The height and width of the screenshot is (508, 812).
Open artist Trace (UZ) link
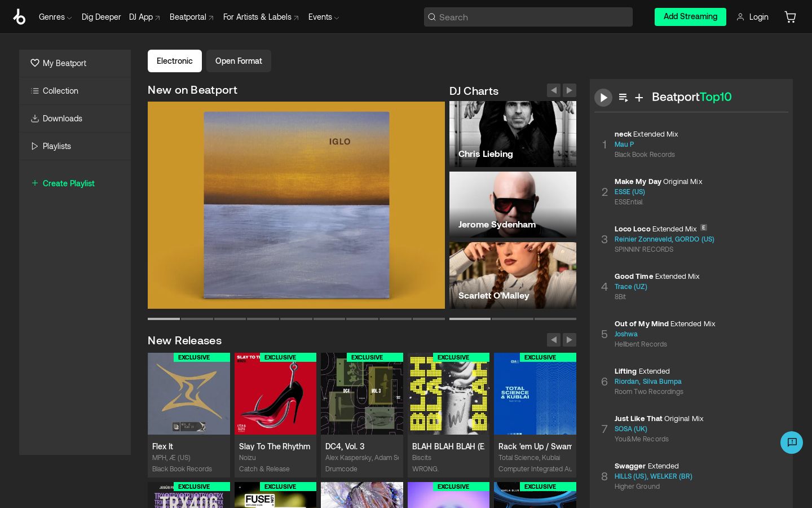click(631, 287)
